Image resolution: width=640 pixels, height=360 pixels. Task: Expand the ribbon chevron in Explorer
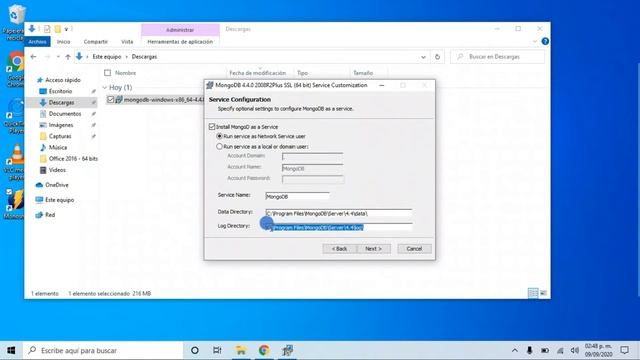(535, 41)
